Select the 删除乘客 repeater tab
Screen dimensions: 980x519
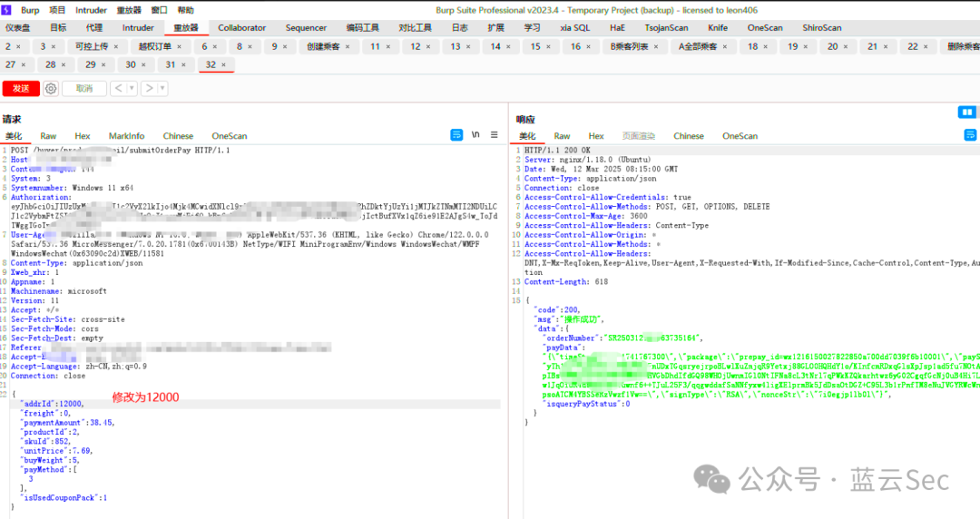[x=963, y=46]
